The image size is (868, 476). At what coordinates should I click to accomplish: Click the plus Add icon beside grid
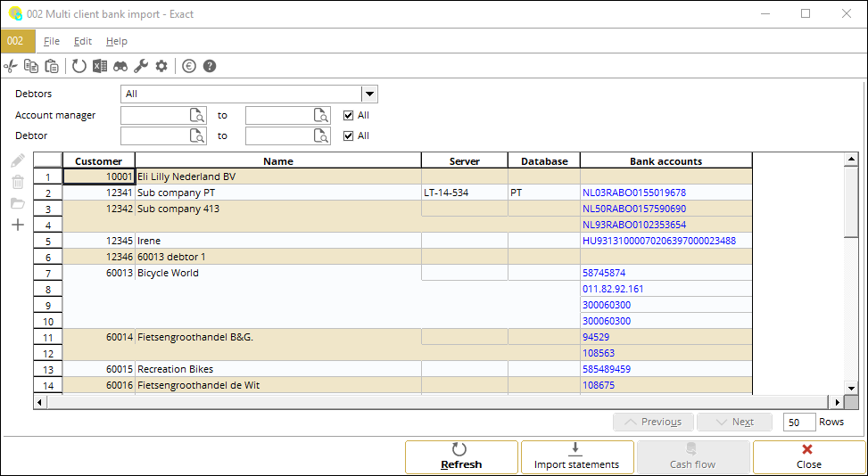18,225
